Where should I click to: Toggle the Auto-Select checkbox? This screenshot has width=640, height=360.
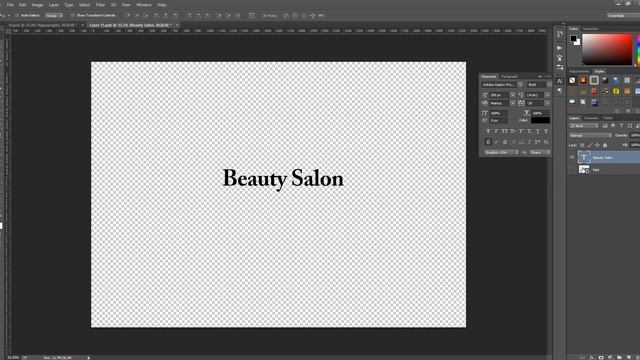(x=17, y=16)
